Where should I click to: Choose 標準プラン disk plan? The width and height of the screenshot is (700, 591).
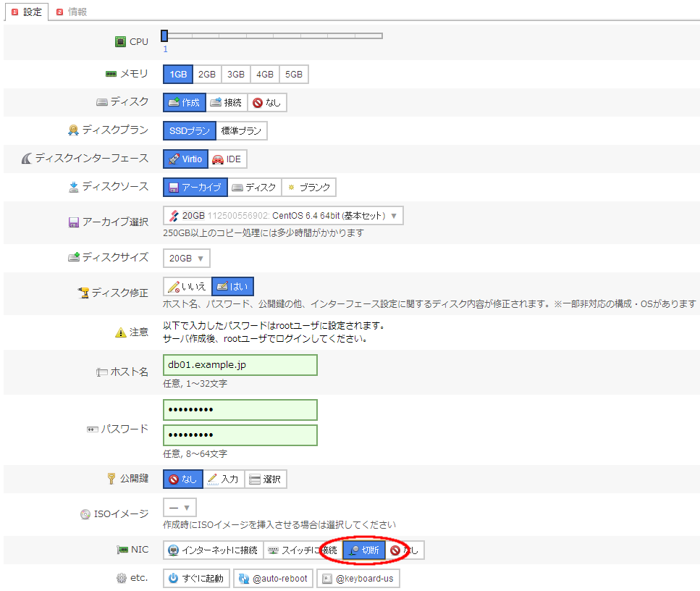coord(242,131)
